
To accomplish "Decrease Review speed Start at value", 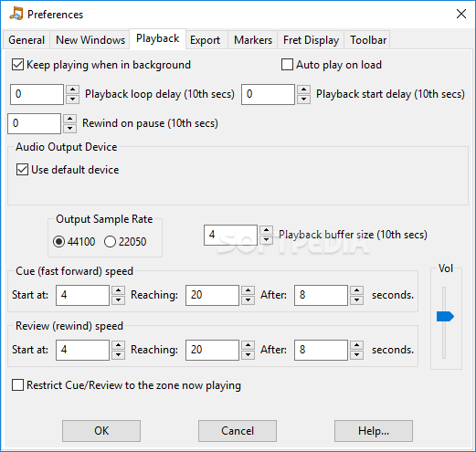I will [118, 355].
